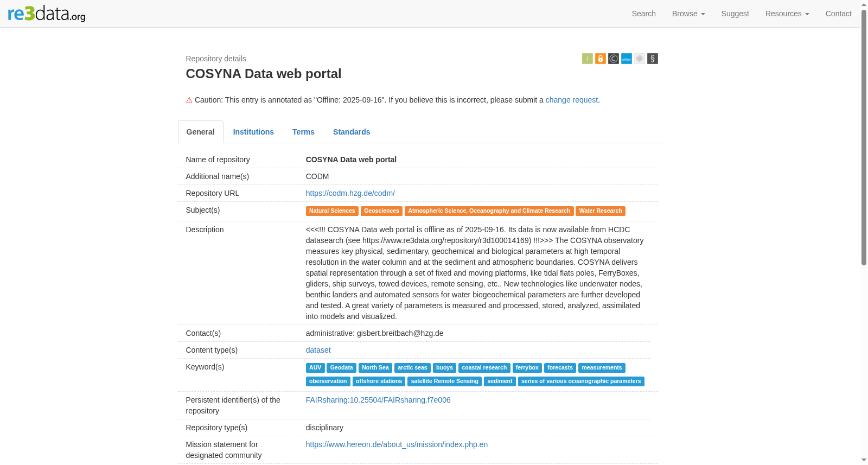Viewport: 868px width, 465px height.
Task: Click the 'satellite Remote Sensing' keyword tag
Action: click(x=444, y=381)
